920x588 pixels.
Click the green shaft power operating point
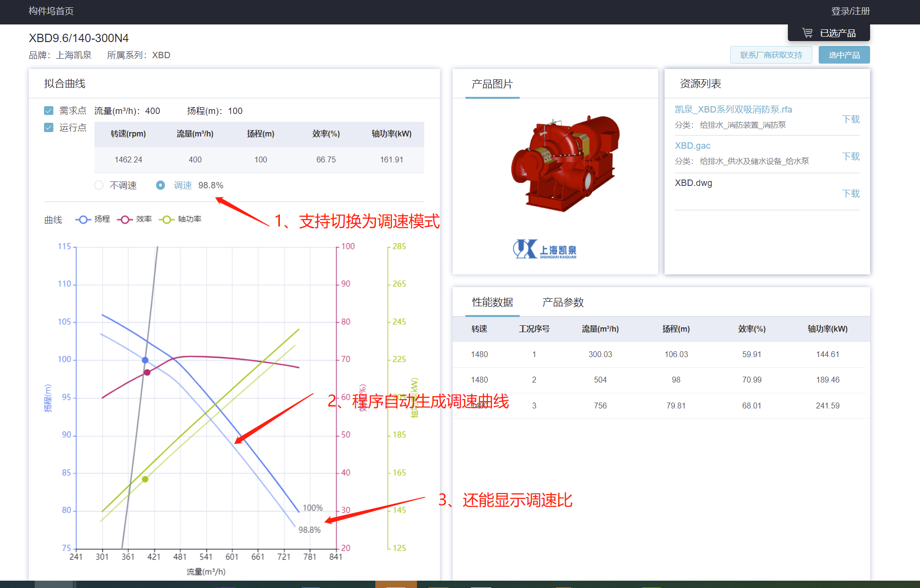pos(145,479)
